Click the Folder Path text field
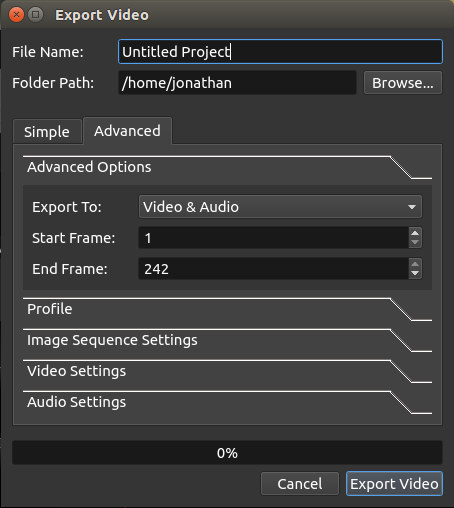 tap(237, 83)
